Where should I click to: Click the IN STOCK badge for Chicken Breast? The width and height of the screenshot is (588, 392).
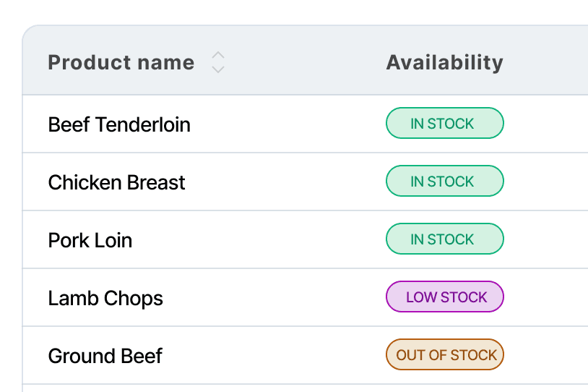(x=444, y=182)
